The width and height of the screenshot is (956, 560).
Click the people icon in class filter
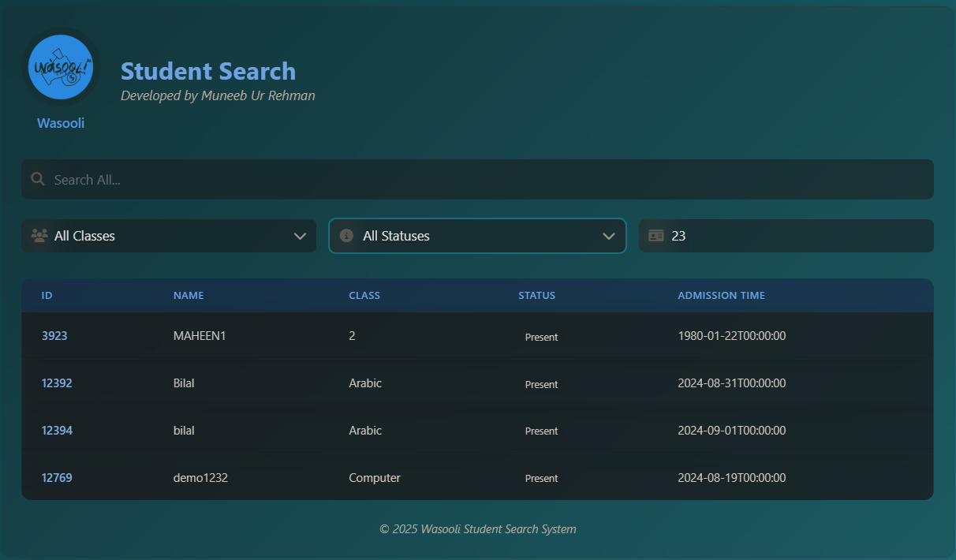(x=39, y=235)
